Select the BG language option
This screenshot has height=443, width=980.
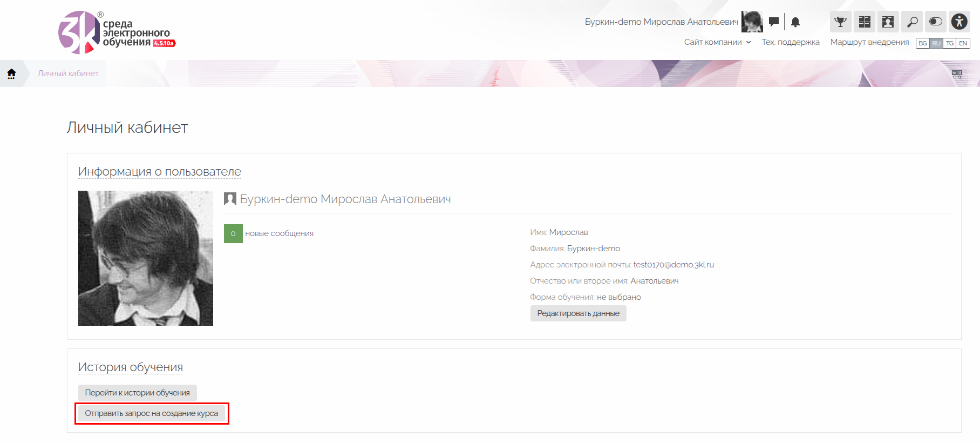click(923, 43)
